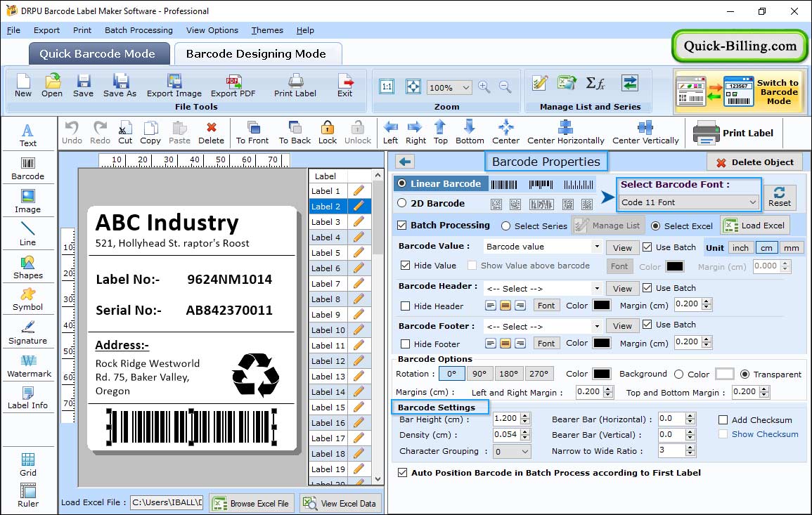Image resolution: width=812 pixels, height=515 pixels.
Task: Open the Export menu
Action: coord(46,30)
